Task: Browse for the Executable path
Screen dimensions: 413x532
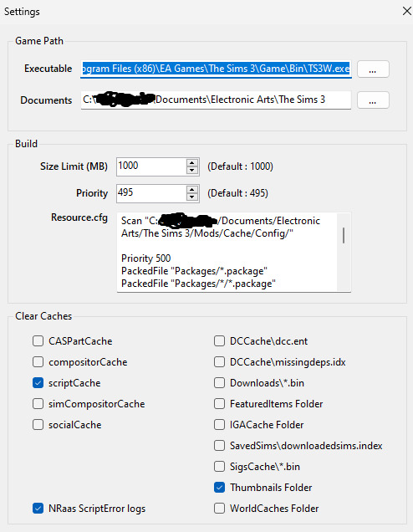Action: coord(373,69)
